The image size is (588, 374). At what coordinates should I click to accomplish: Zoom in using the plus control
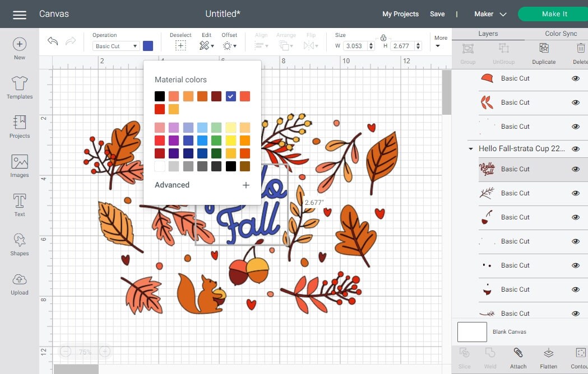(x=104, y=352)
